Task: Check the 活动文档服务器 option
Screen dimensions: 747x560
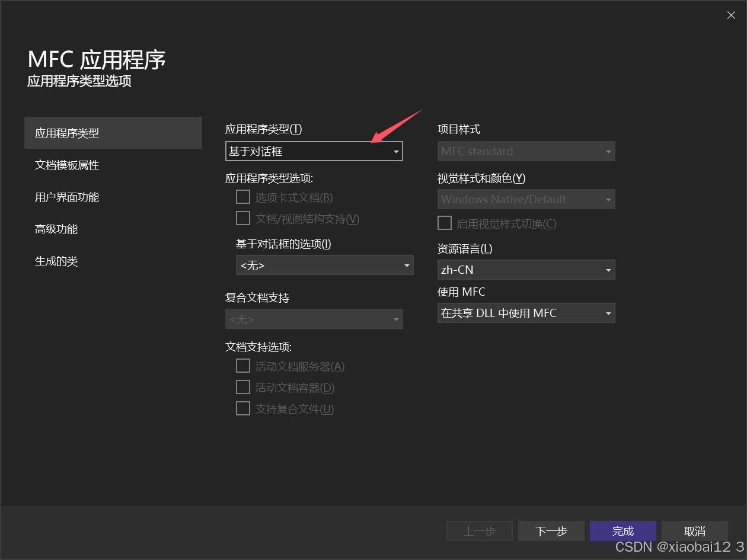Action: point(243,366)
